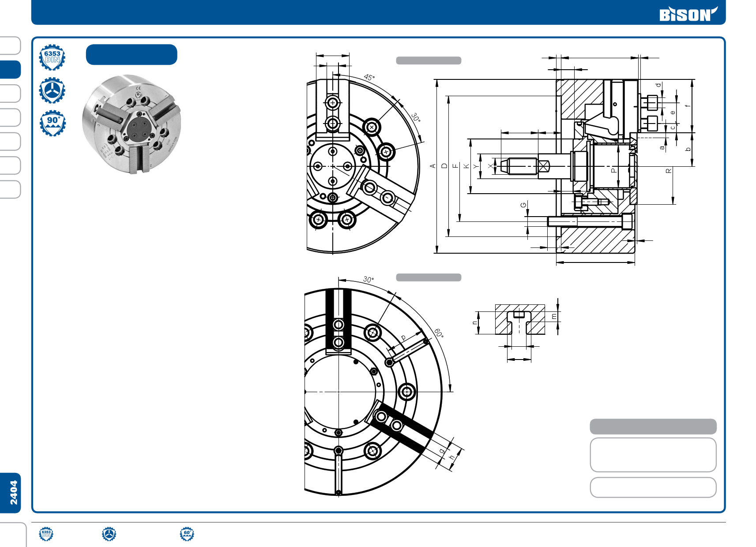
Task: Click the gray label bar beside the lower front view
Action: (428, 277)
